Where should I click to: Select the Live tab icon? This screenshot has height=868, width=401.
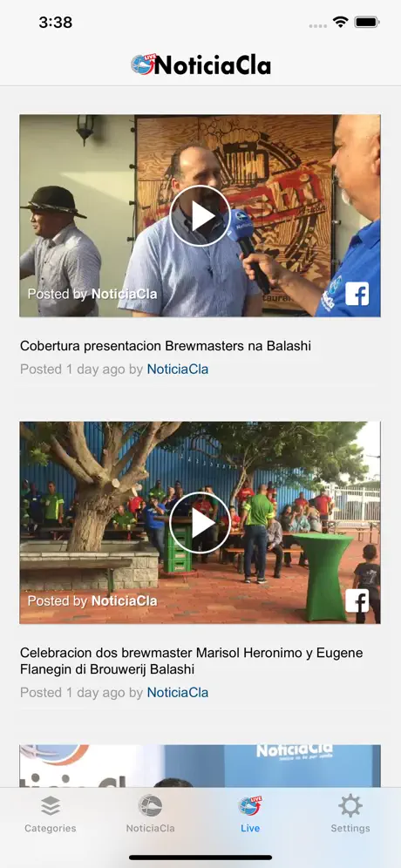click(x=250, y=806)
